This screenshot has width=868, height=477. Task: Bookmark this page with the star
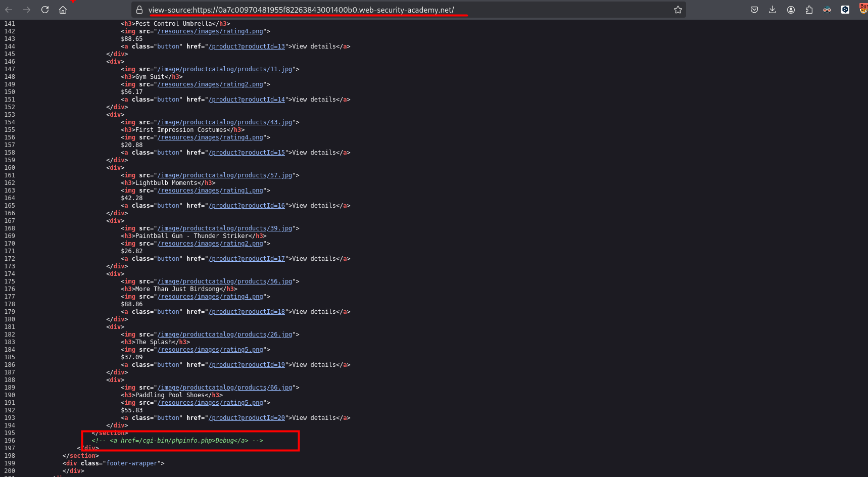click(678, 10)
